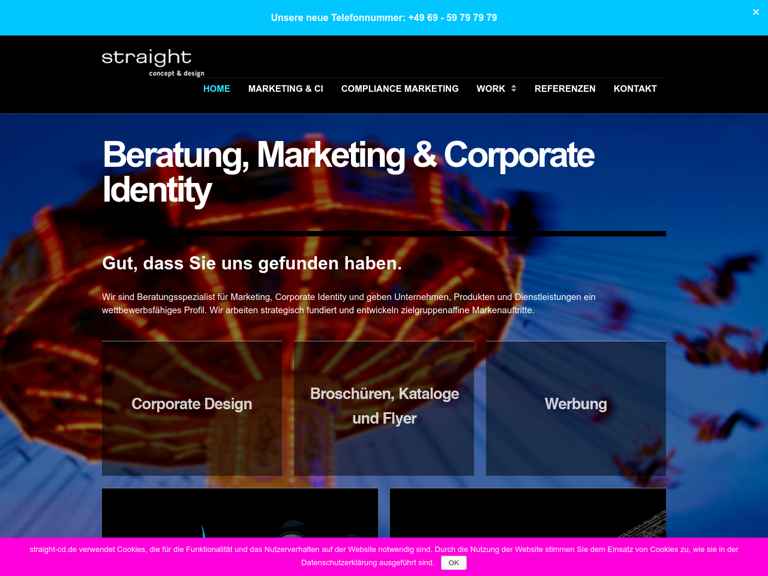Click the straight concept & design logo

(153, 63)
